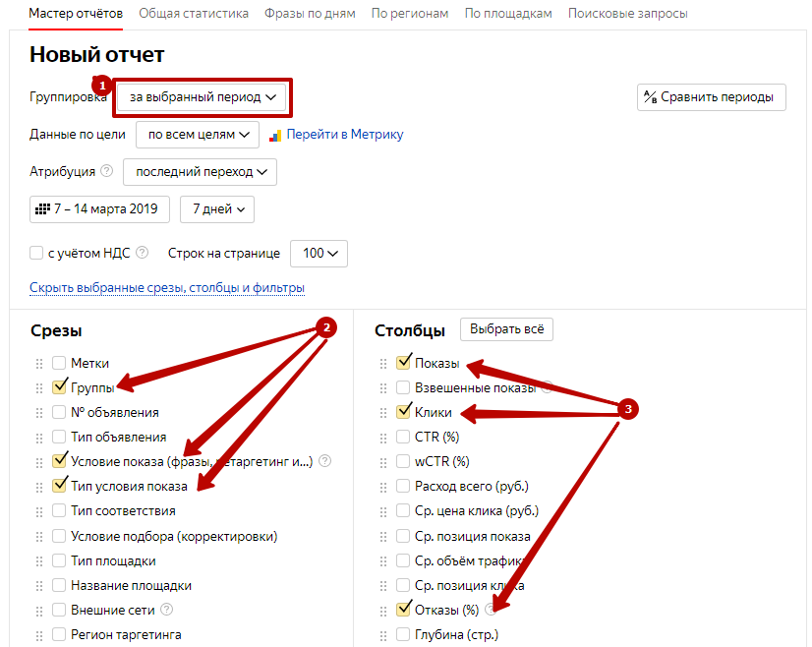Open the Группировка dropdown за выбранный период
812x647 pixels.
point(202,97)
